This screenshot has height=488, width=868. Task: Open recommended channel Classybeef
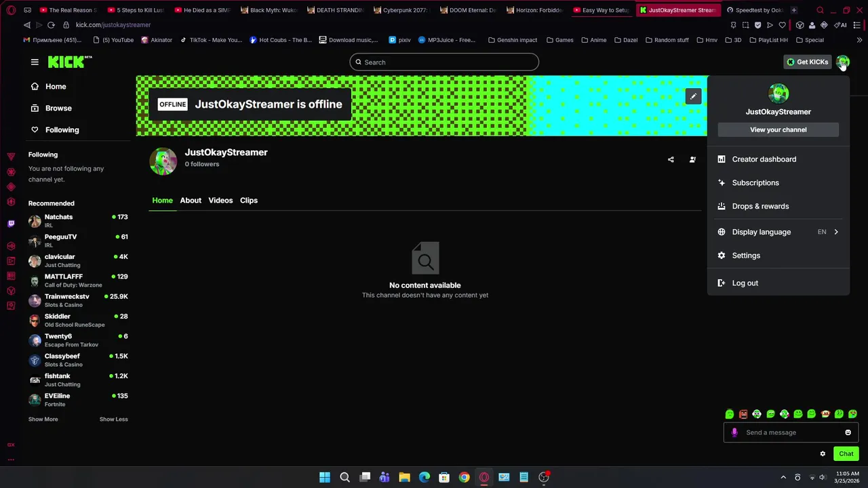tap(78, 360)
